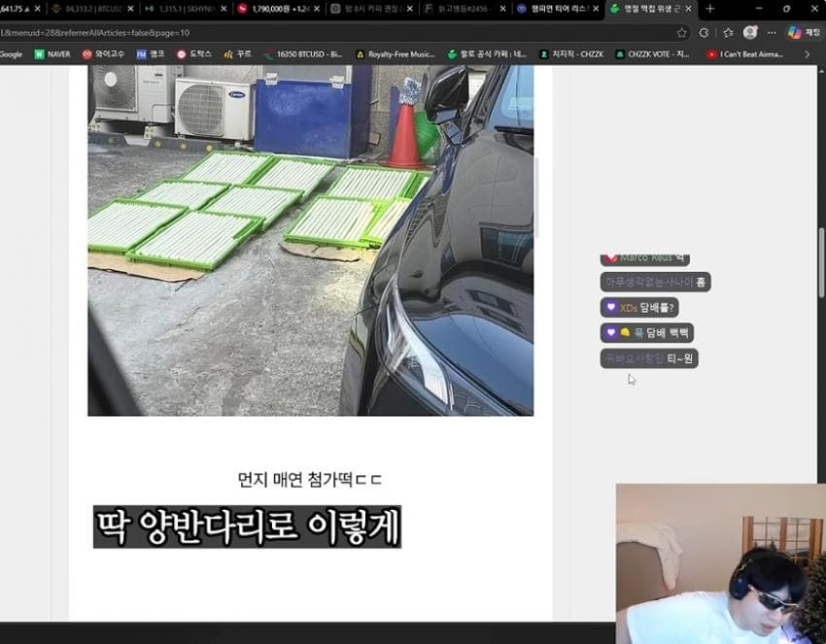The width and height of the screenshot is (826, 644).
Task: Restore down the browser window
Action: pyautogui.click(x=786, y=9)
